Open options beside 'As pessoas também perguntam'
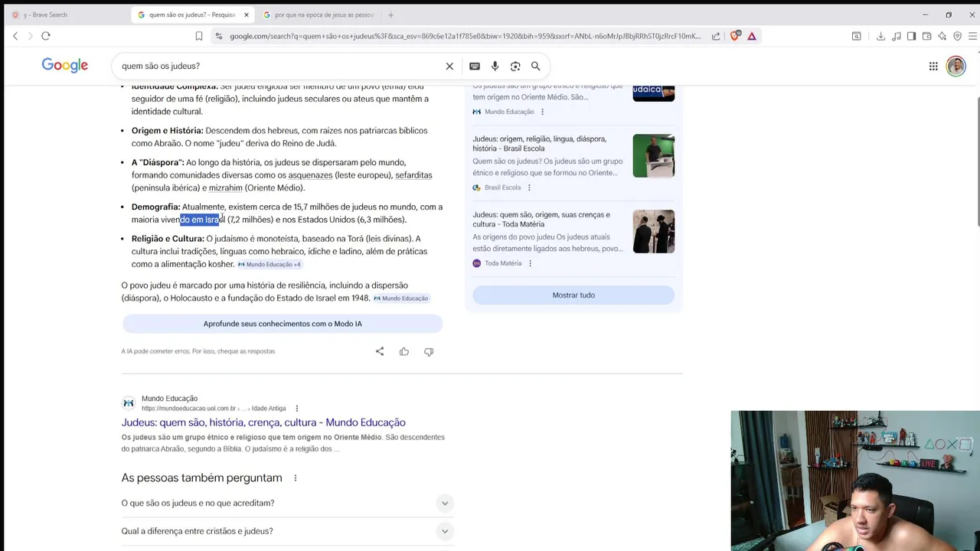The image size is (980, 551). pyautogui.click(x=296, y=478)
